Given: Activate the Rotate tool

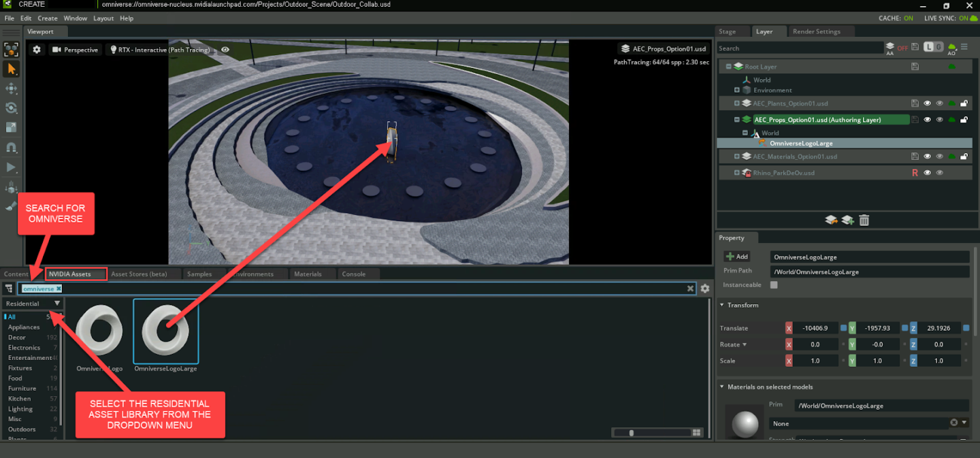Looking at the screenshot, I should (x=12, y=108).
